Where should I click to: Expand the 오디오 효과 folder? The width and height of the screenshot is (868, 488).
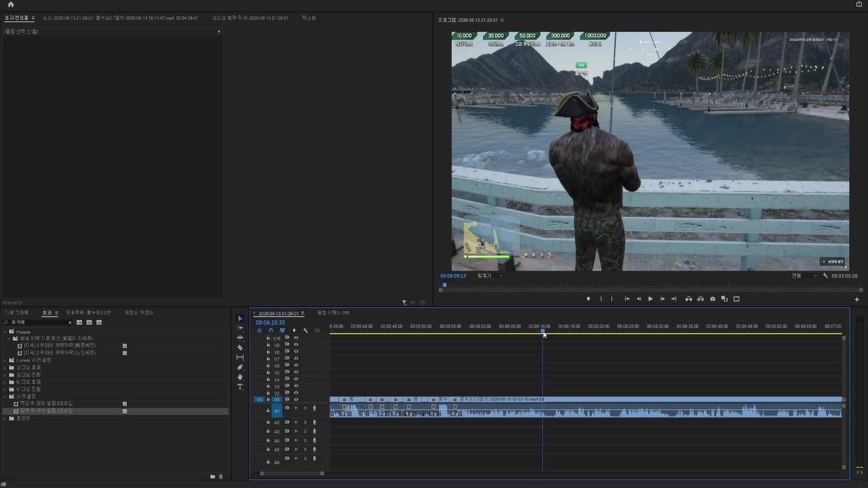5,367
